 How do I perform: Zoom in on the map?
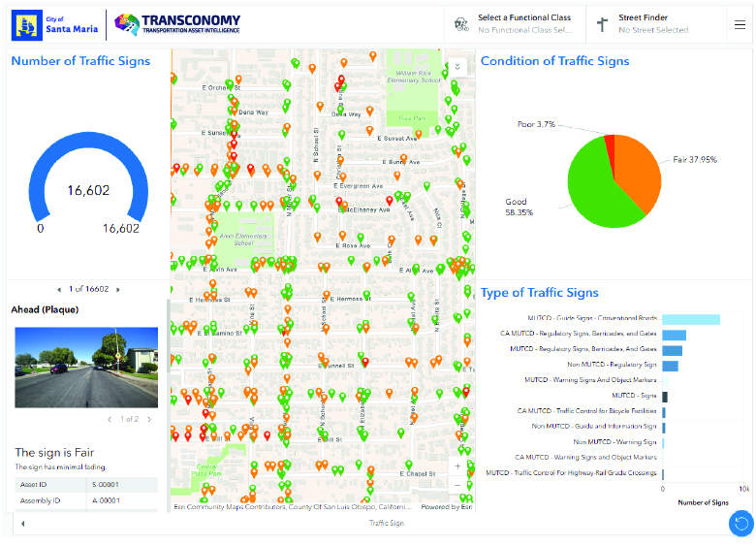coord(457,464)
